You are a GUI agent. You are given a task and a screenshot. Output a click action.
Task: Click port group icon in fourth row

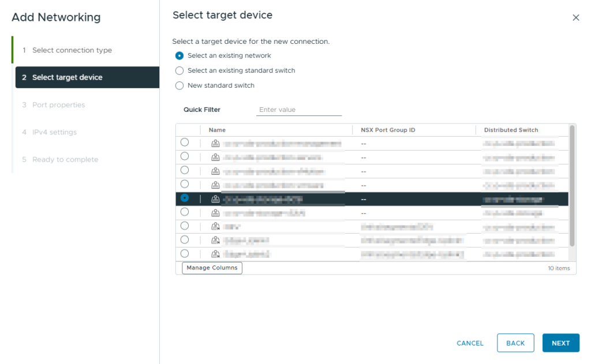pos(215,185)
